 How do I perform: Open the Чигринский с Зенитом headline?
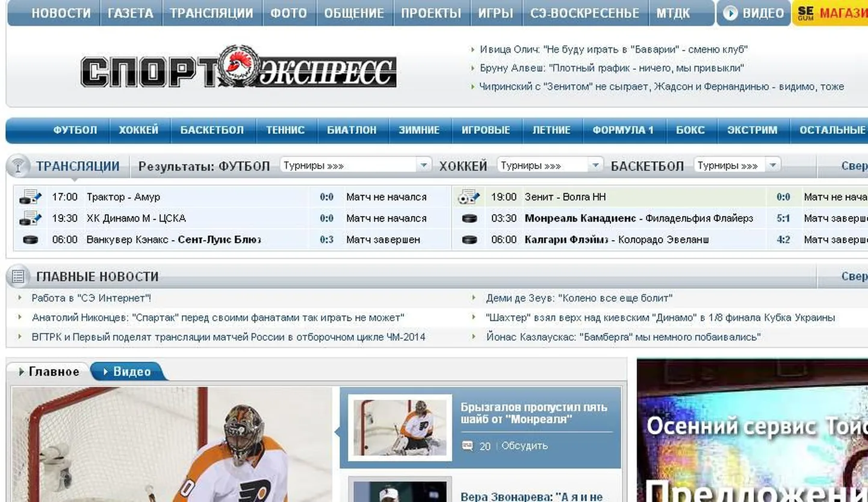662,87
